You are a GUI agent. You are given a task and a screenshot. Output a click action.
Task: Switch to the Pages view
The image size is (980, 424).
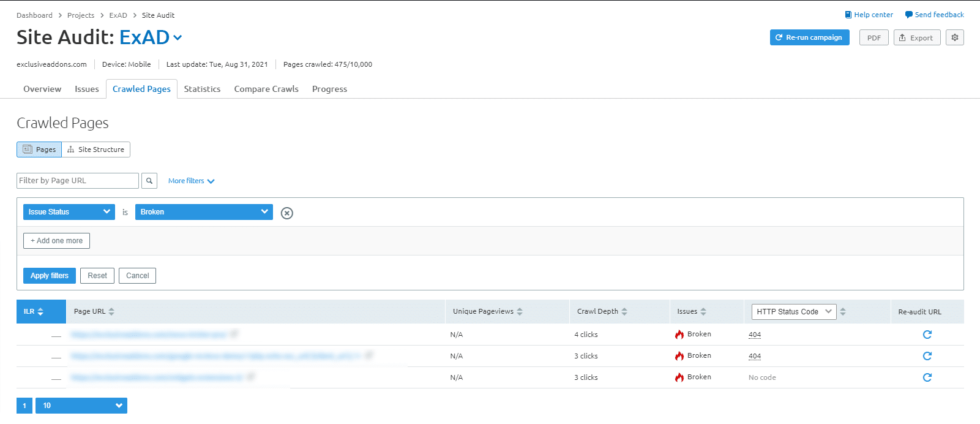click(x=39, y=150)
